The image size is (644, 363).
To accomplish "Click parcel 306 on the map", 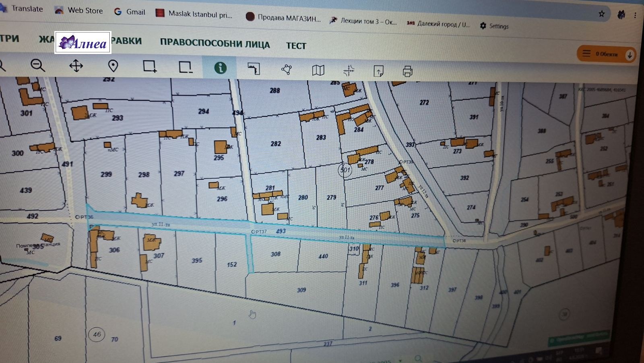I will click(x=114, y=250).
